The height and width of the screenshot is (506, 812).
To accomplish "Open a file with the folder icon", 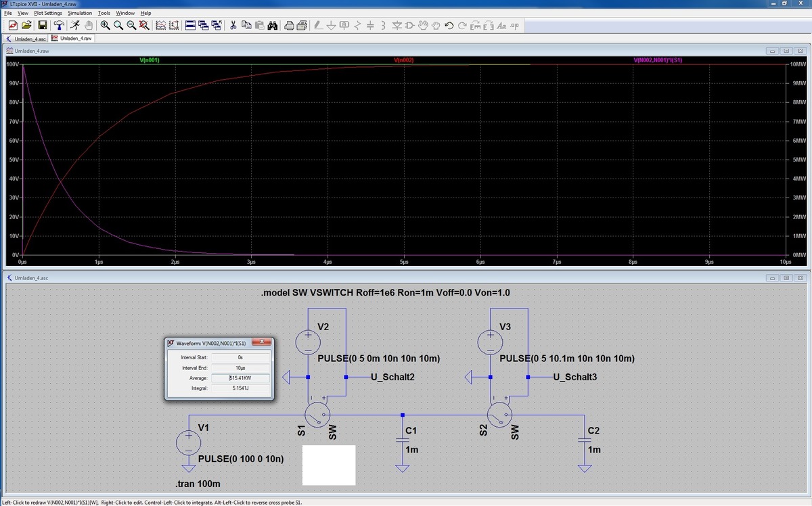I will [x=26, y=26].
